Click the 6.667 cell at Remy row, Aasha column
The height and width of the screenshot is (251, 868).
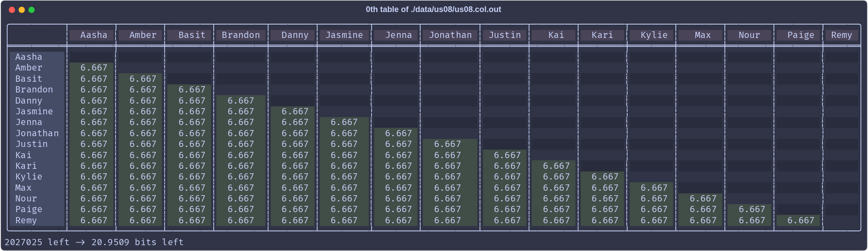click(91, 221)
